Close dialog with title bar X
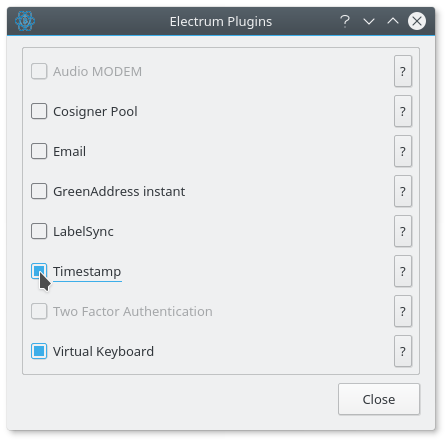Image resolution: width=448 pixels, height=443 pixels. 417,21
